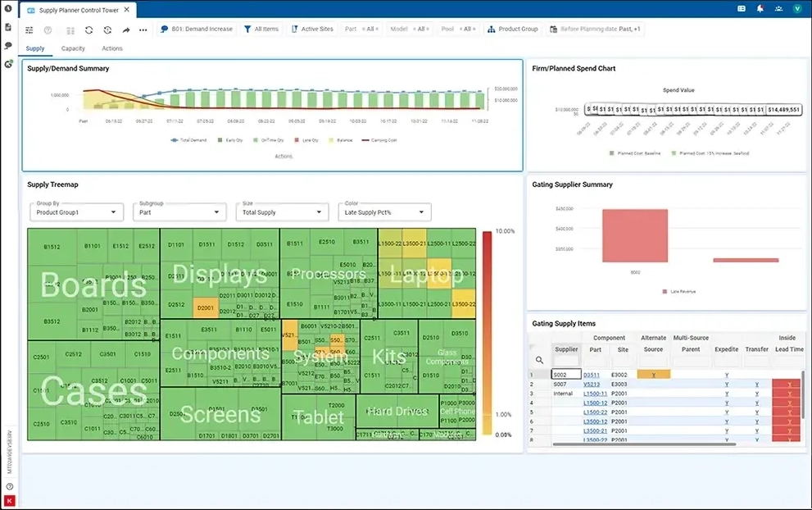The height and width of the screenshot is (510, 812).
Task: Click the red K logo icon
Action: 9,501
